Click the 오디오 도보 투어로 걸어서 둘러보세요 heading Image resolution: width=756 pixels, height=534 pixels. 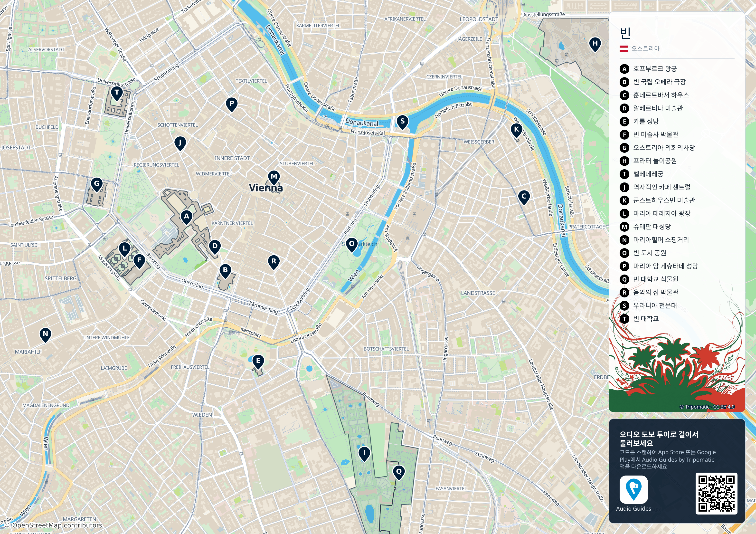coord(659,439)
